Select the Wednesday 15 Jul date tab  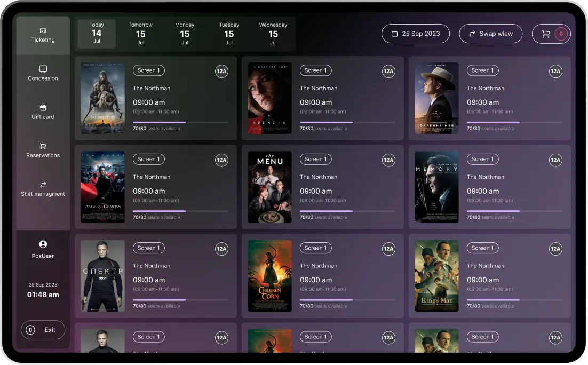[x=273, y=34]
